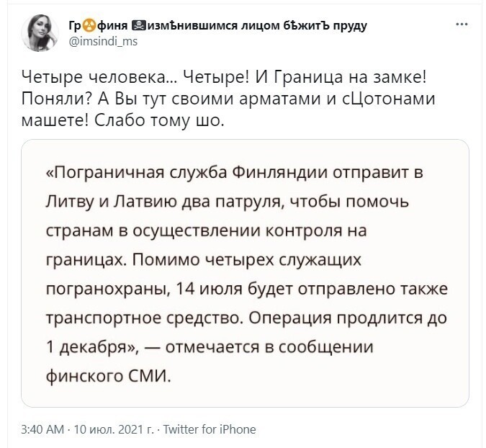The image size is (486, 448).
Task: Click the 3:40 AM timestamp
Action: [x=42, y=429]
